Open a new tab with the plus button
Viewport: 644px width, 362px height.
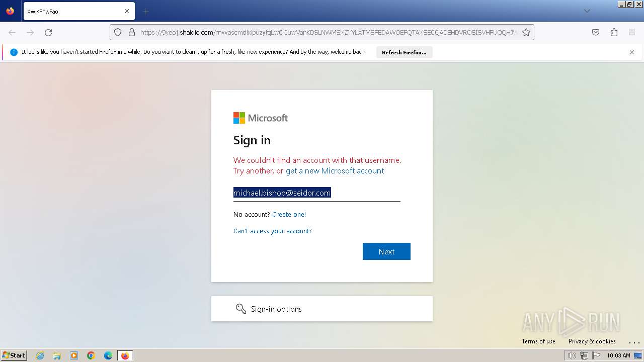145,11
